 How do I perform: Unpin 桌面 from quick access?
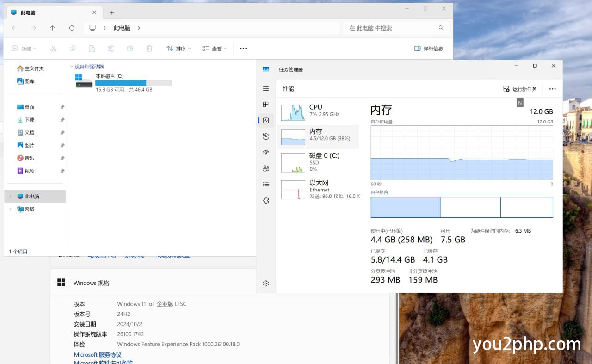62,107
